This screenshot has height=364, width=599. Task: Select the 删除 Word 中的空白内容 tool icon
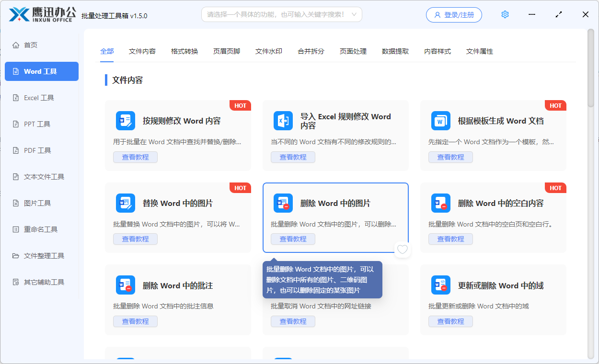coord(441,203)
